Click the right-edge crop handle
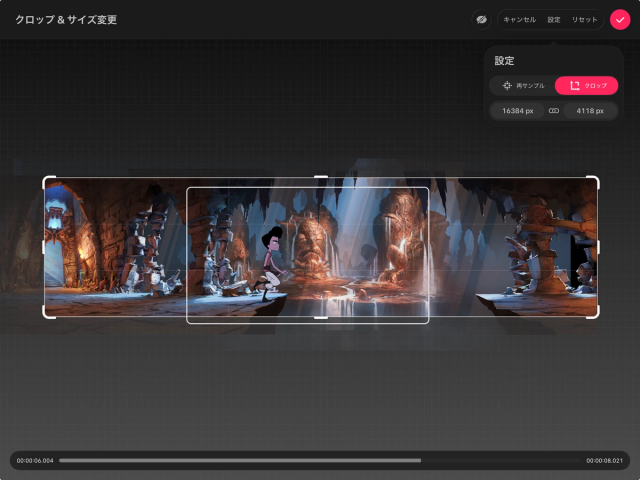Image resolution: width=640 pixels, height=480 pixels. 598,247
